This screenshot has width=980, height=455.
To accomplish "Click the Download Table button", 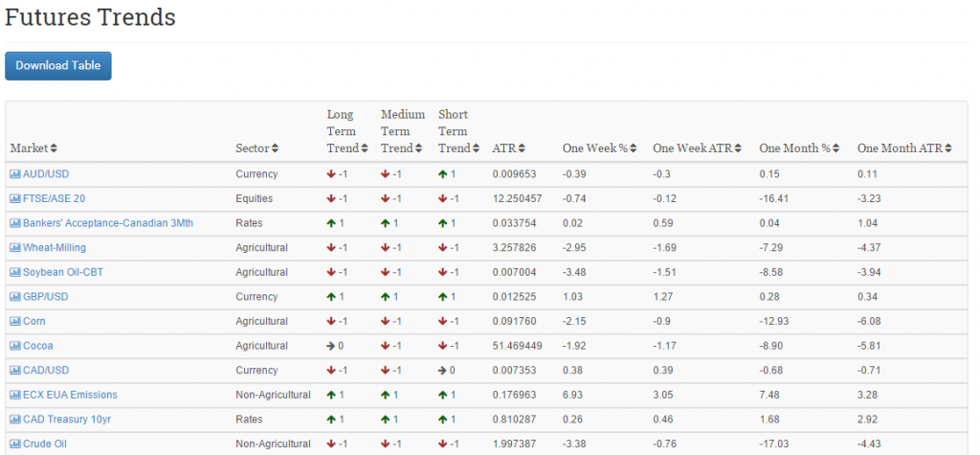I will click(58, 66).
